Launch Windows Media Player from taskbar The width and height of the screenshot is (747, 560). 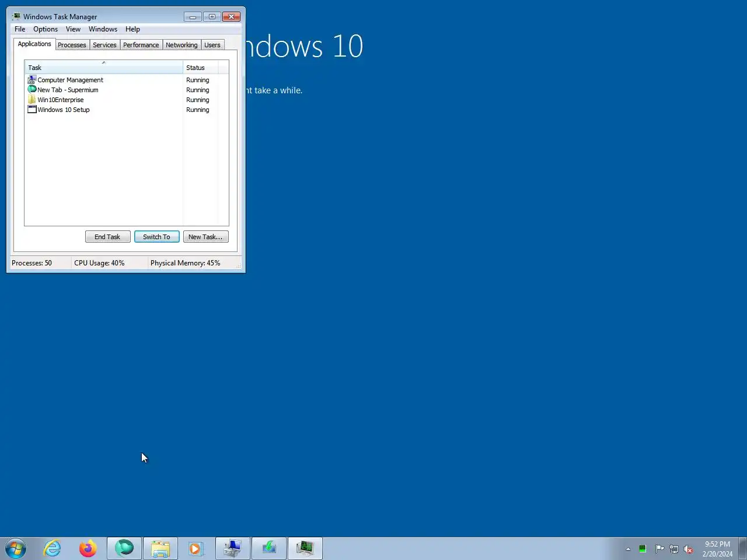[196, 548]
